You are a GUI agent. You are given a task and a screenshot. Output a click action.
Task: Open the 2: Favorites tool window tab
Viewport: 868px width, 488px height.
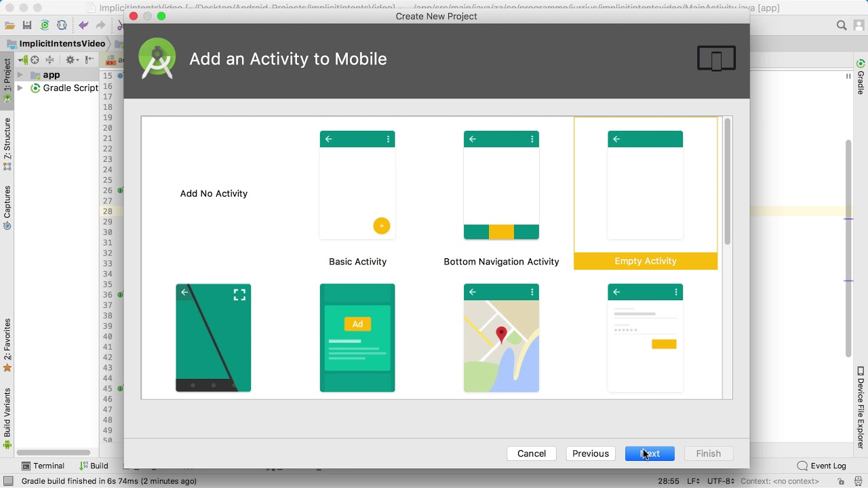[x=7, y=345]
